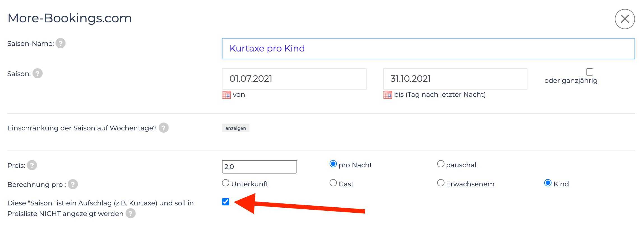Image resolution: width=644 pixels, height=225 pixels.
Task: Click the More-Bookings.com heading
Action: point(70,18)
